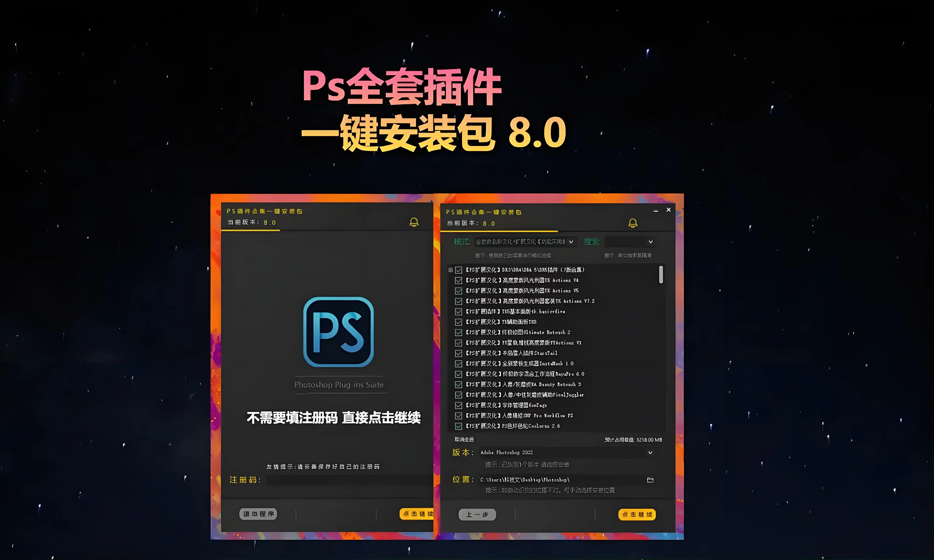
Task: Toggle the Pro Workflow PS checkbox
Action: [458, 416]
